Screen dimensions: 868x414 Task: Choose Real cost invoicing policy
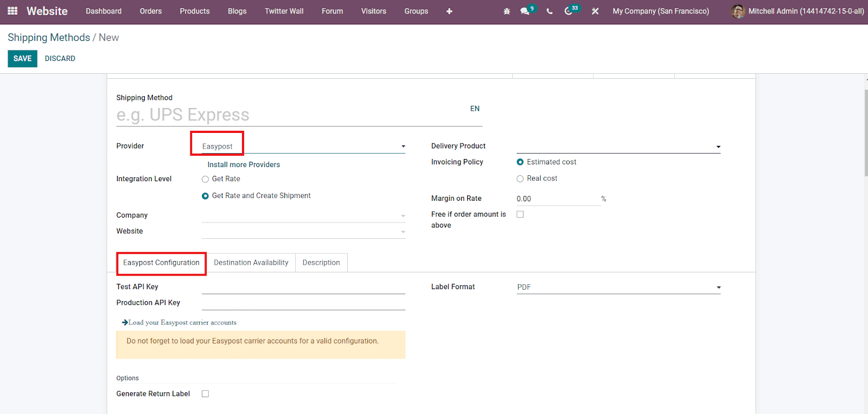click(x=520, y=179)
